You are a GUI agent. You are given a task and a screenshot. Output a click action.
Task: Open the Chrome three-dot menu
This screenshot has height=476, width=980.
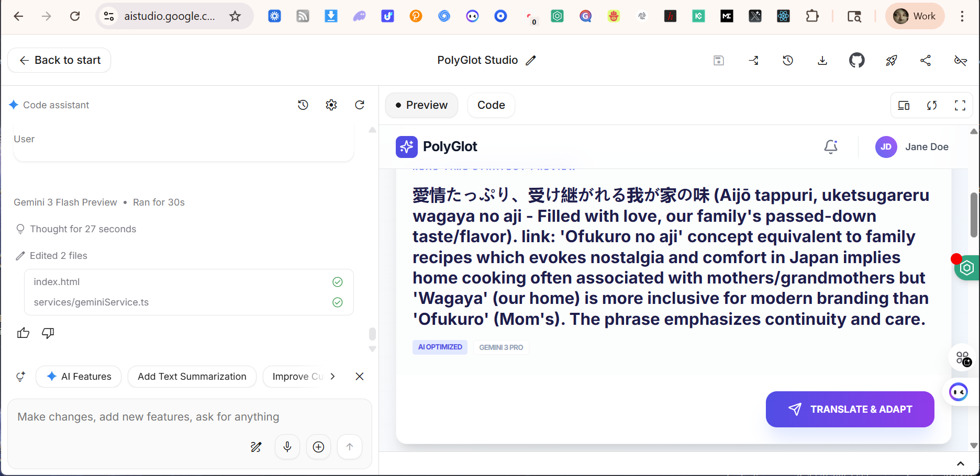tap(962, 16)
